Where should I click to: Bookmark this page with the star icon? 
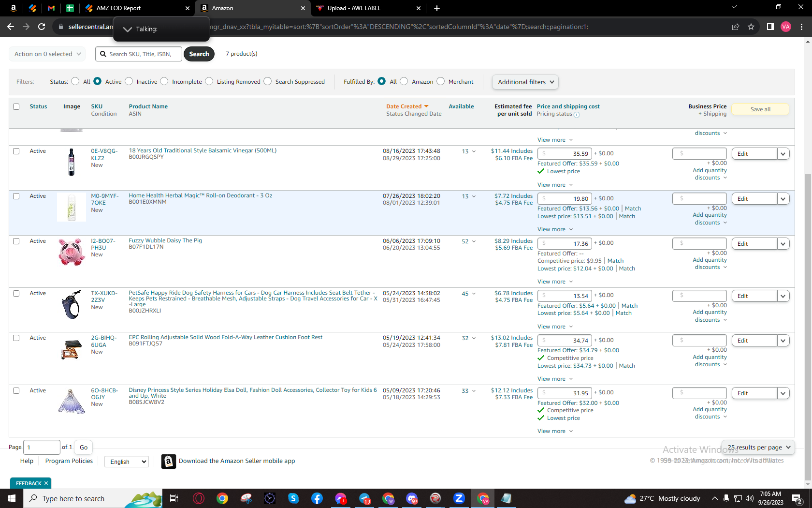point(751,27)
